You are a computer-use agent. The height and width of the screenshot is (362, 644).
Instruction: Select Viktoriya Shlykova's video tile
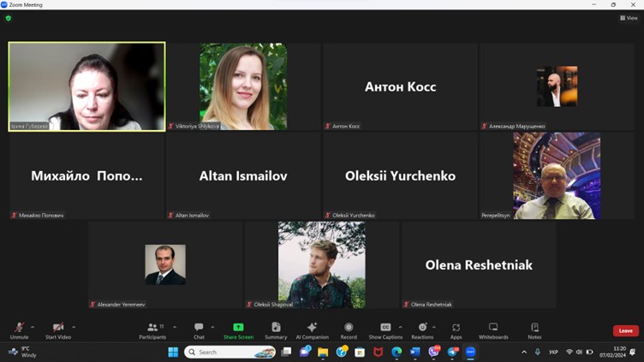pos(243,86)
